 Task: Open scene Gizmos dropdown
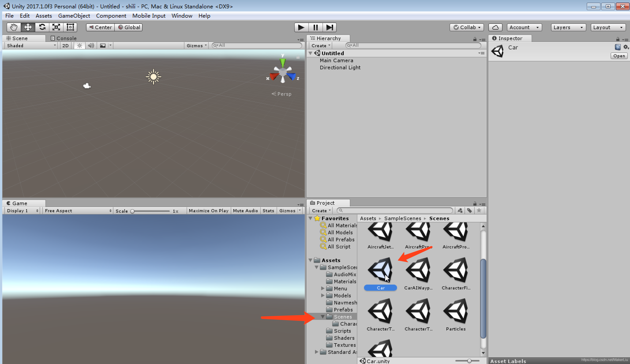pyautogui.click(x=196, y=45)
